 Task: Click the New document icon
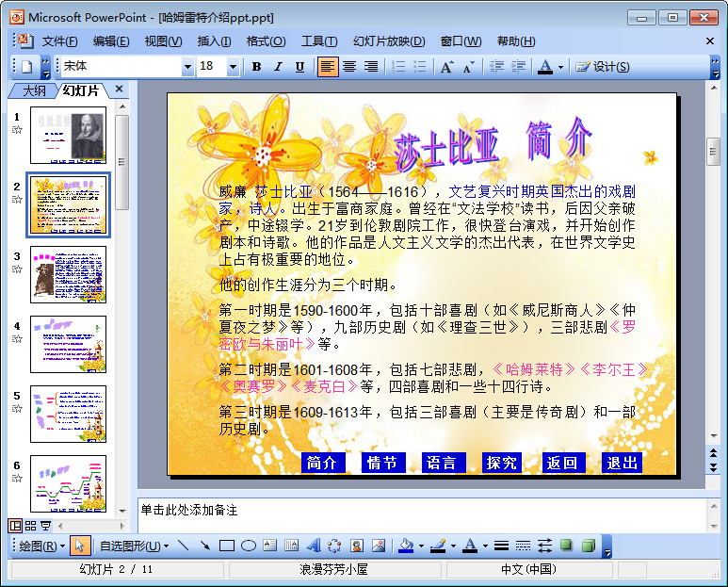click(26, 67)
